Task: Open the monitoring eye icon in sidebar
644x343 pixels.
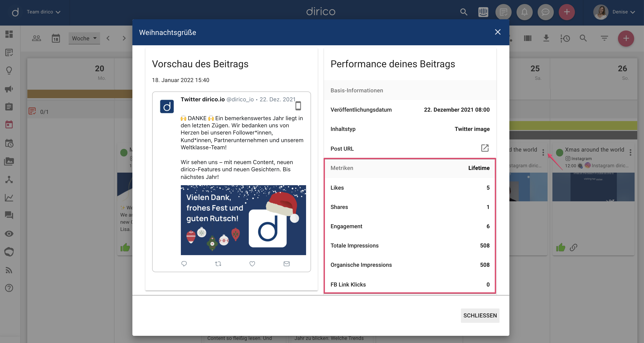Action: click(9, 234)
